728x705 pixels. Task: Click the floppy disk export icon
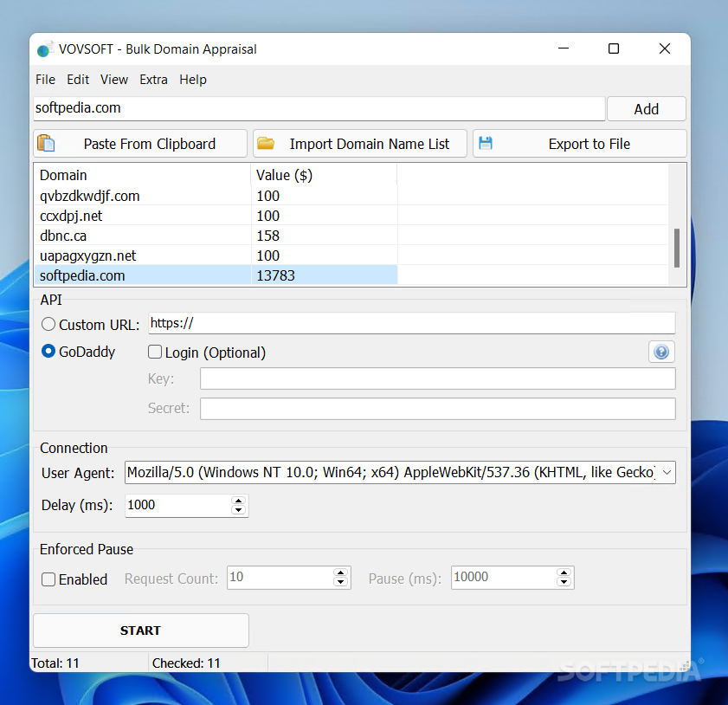(485, 143)
